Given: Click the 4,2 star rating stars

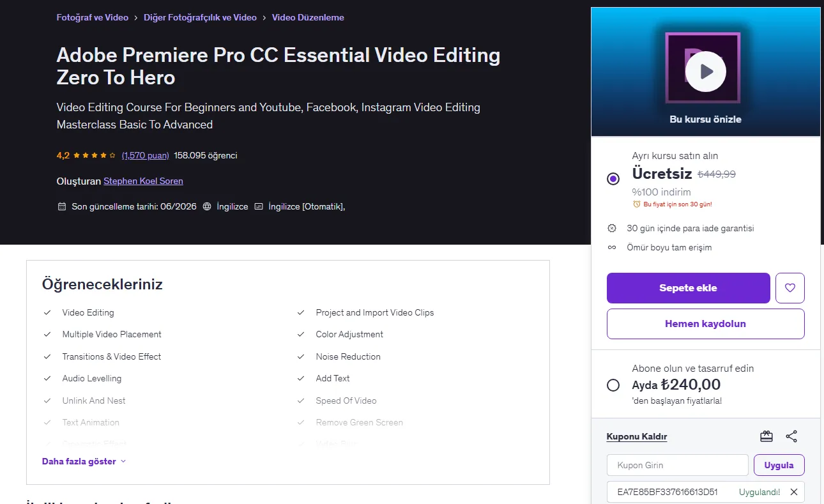Looking at the screenshot, I should [x=95, y=155].
